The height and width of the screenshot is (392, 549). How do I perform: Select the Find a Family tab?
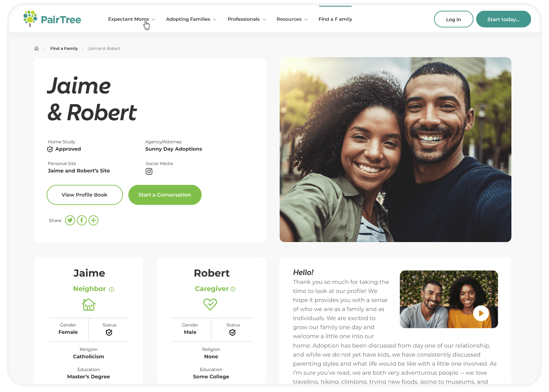click(335, 19)
